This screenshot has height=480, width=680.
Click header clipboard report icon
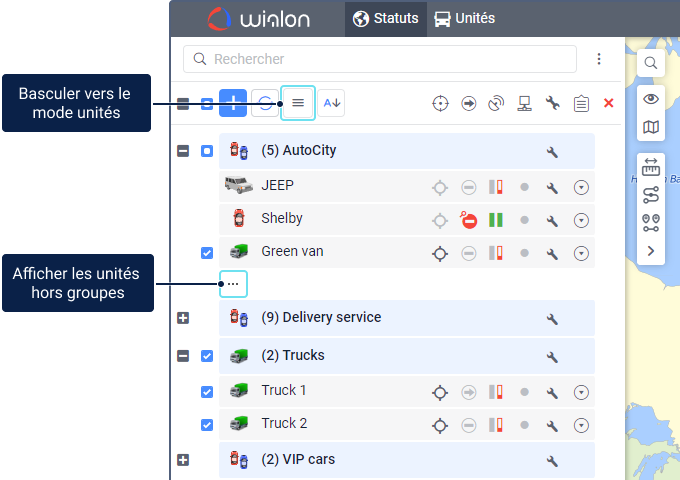[581, 104]
